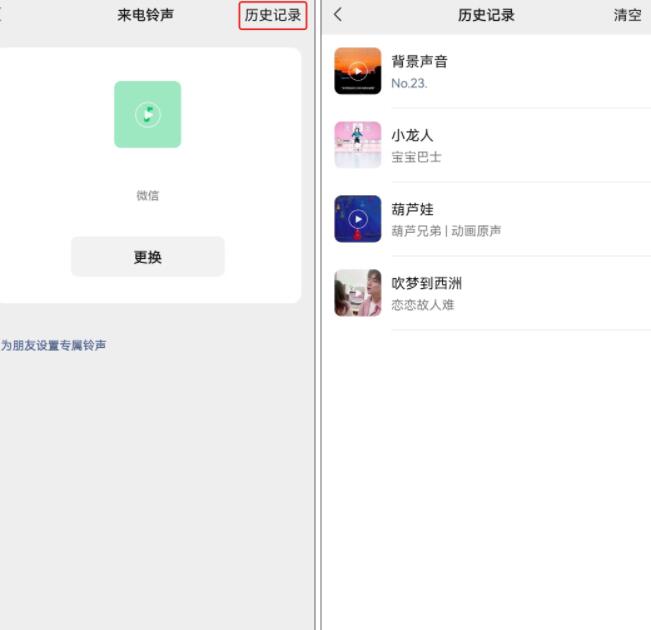Screen dimensions: 651x630
Task: Select the 背景声音 title text
Action: [x=419, y=61]
